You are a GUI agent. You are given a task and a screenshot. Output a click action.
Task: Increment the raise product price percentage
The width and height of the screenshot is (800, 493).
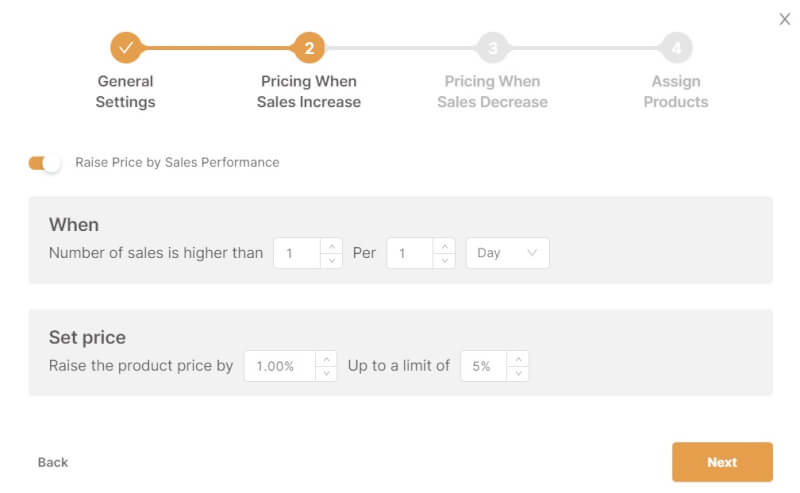(x=325, y=359)
